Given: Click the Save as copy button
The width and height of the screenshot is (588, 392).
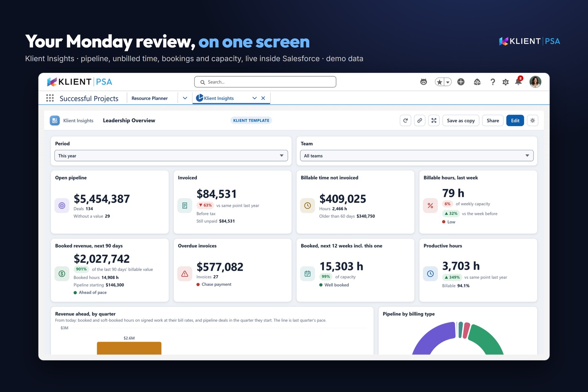Looking at the screenshot, I should tap(461, 120).
